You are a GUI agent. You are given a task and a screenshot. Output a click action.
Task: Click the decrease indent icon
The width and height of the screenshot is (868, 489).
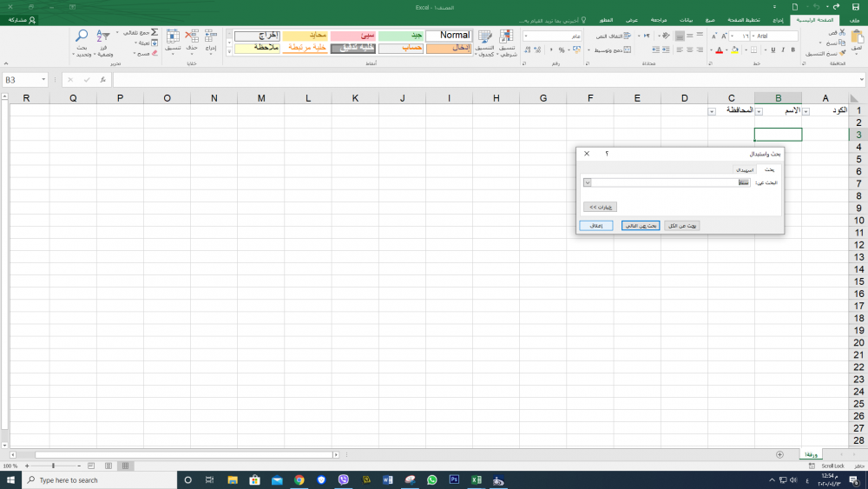(666, 50)
